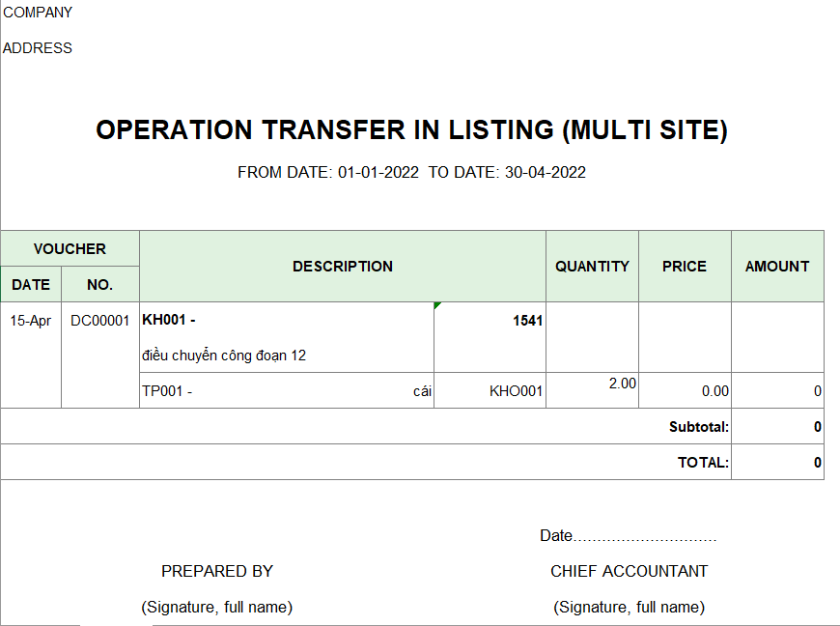Select the 15-Apr date cell
The image size is (840, 626).
click(x=31, y=321)
